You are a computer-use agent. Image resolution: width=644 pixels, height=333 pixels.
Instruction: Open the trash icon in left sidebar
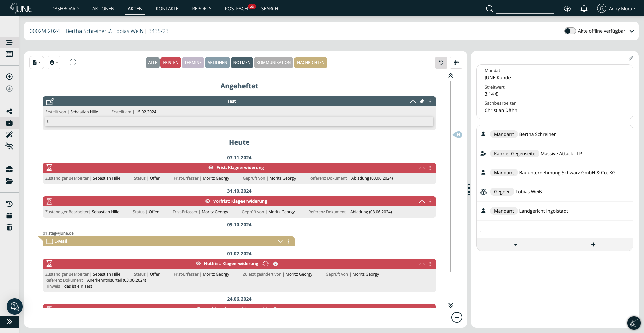pos(9,227)
